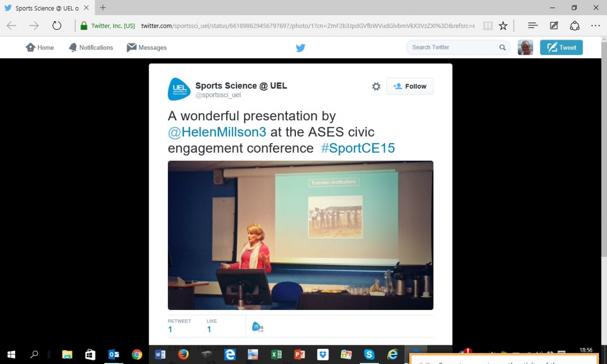Open File Explorer from the taskbar
Viewport: 607px width, 364px height.
67,354
